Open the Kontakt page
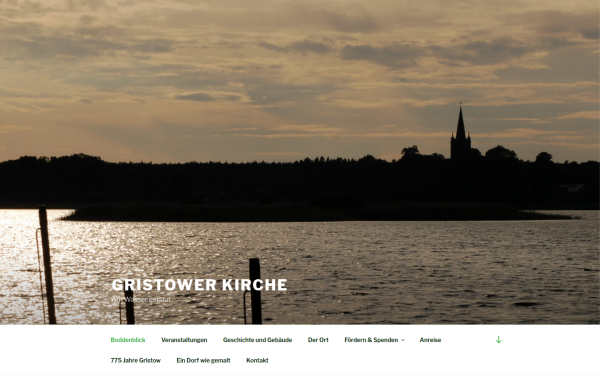Image resolution: width=600 pixels, height=375 pixels. pyautogui.click(x=257, y=360)
